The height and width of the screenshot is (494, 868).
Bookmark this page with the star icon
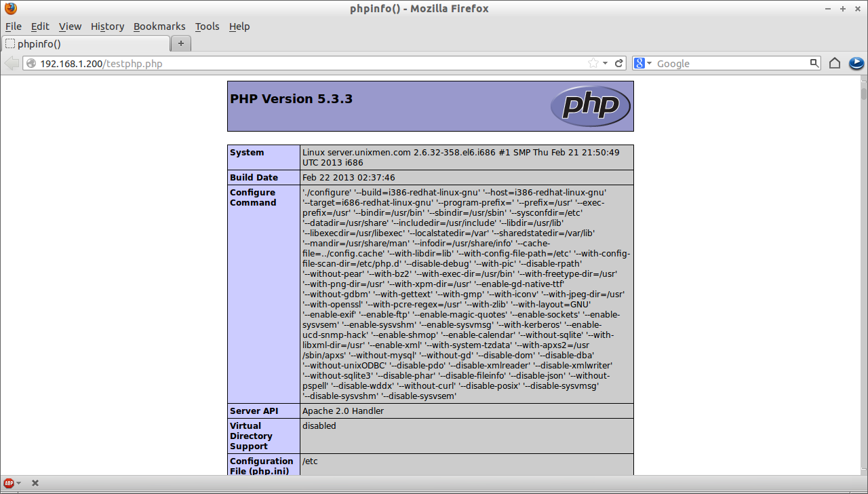[x=593, y=63]
